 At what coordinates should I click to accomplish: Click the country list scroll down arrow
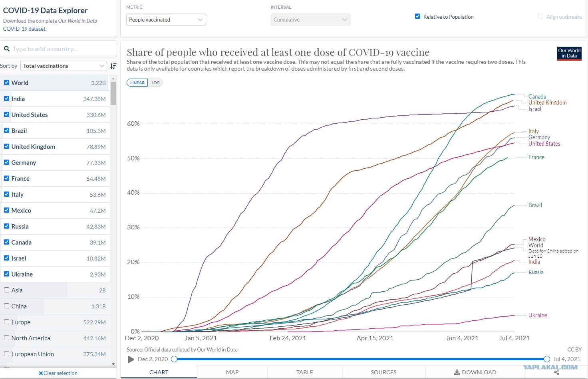113,364
